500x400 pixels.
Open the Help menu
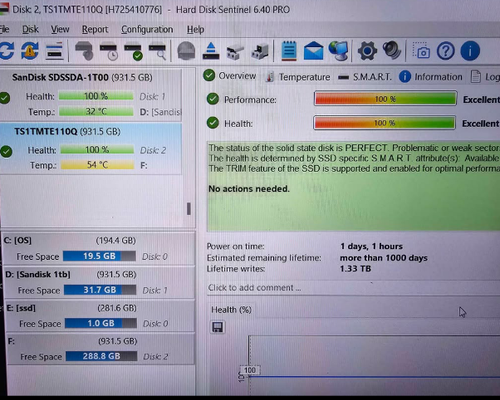click(195, 30)
